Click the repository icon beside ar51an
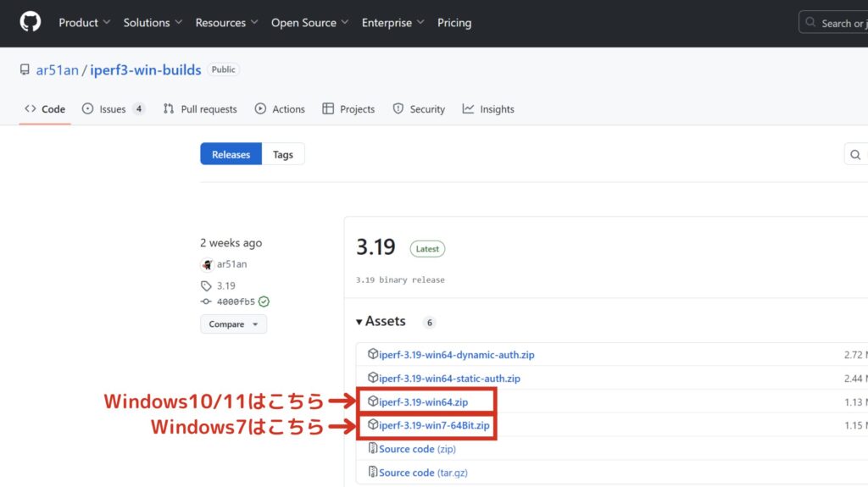 click(25, 69)
